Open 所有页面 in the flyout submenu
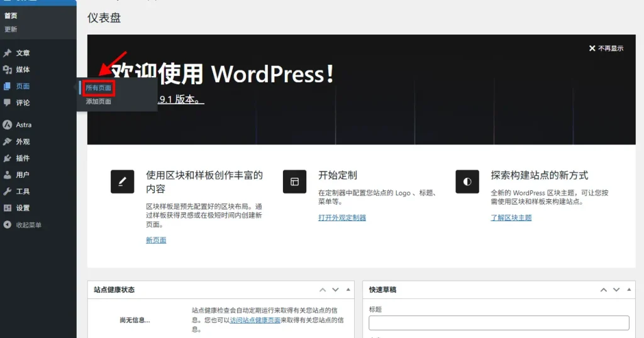This screenshot has height=338, width=644. pos(99,88)
